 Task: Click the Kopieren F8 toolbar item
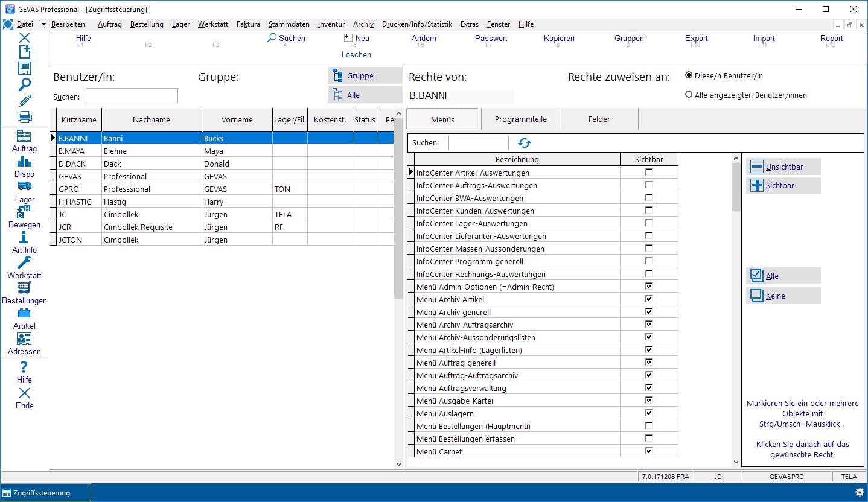click(559, 38)
